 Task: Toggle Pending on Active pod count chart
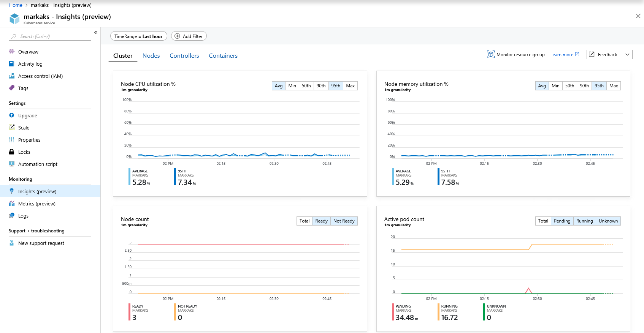point(562,221)
